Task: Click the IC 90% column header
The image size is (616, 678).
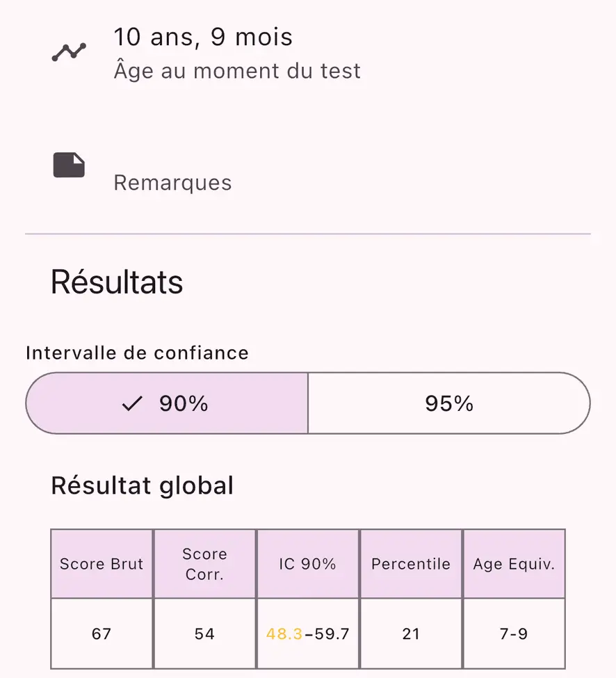Action: pyautogui.click(x=307, y=564)
